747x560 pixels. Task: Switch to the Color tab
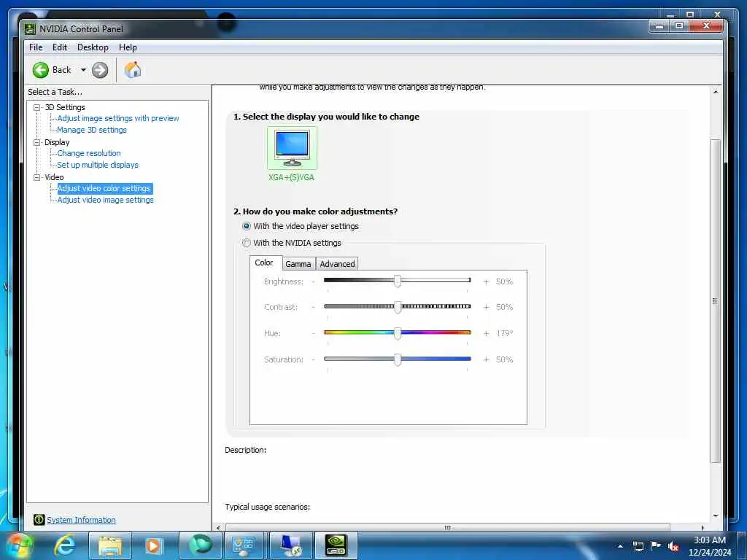[264, 262]
